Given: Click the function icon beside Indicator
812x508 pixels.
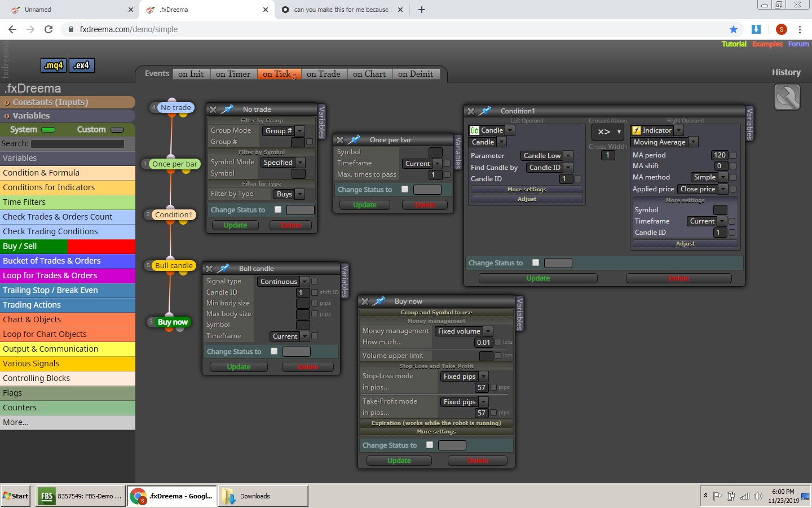Looking at the screenshot, I should point(637,130).
